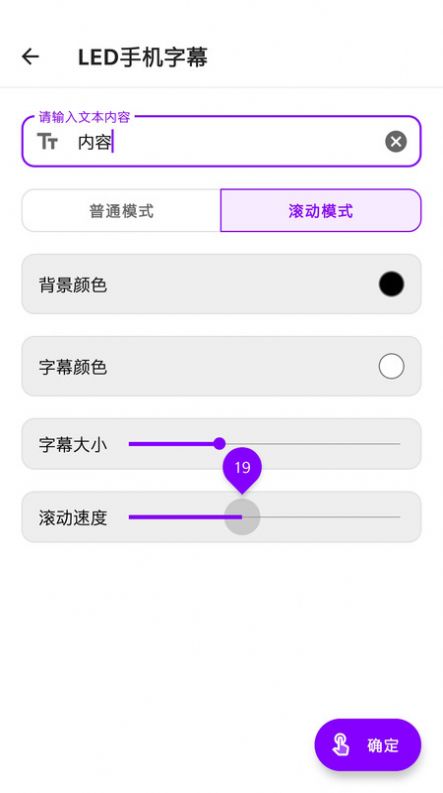Image resolution: width=443 pixels, height=793 pixels.
Task: Tap the hand pointer icon on 确定
Action: click(x=341, y=744)
